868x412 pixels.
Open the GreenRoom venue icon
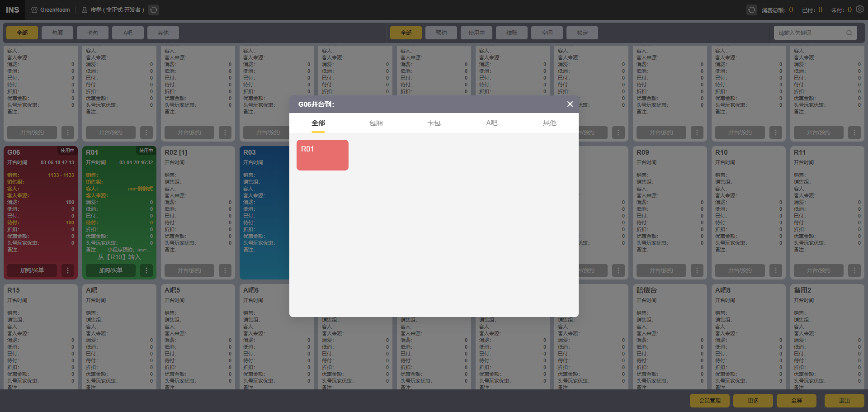(x=34, y=9)
